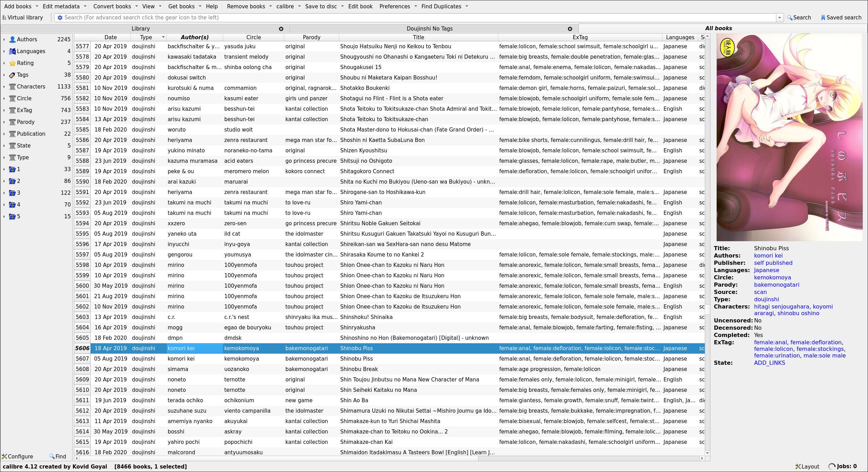Expand the Characters category

tap(4, 87)
